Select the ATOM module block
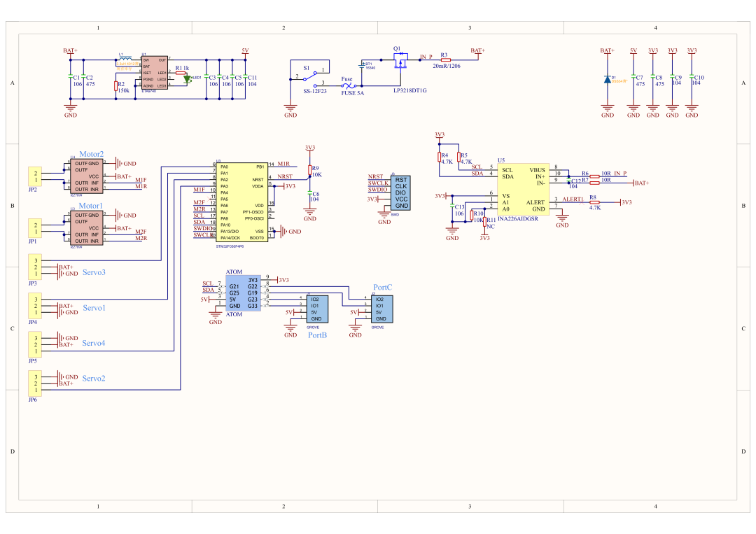 tap(244, 293)
